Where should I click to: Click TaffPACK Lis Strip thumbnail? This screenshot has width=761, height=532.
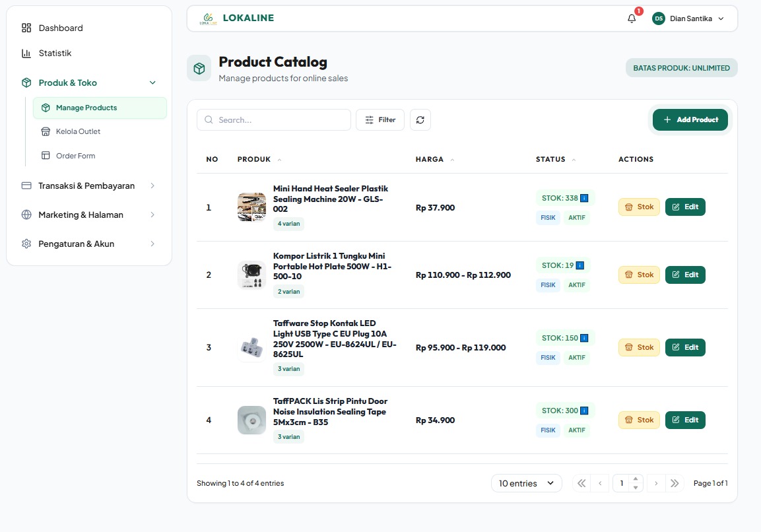[251, 420]
